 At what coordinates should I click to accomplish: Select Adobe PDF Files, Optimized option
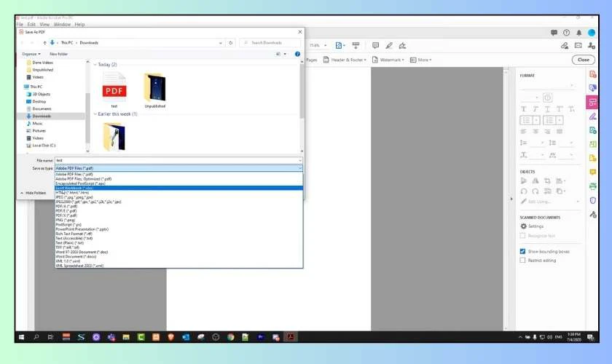tap(178, 179)
